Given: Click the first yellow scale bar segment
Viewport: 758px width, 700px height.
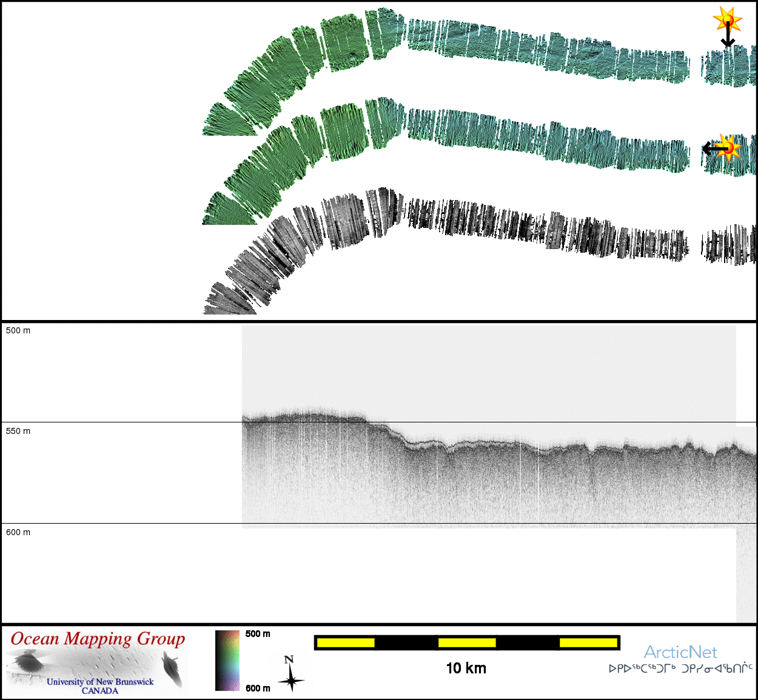Looking at the screenshot, I should pos(346,642).
